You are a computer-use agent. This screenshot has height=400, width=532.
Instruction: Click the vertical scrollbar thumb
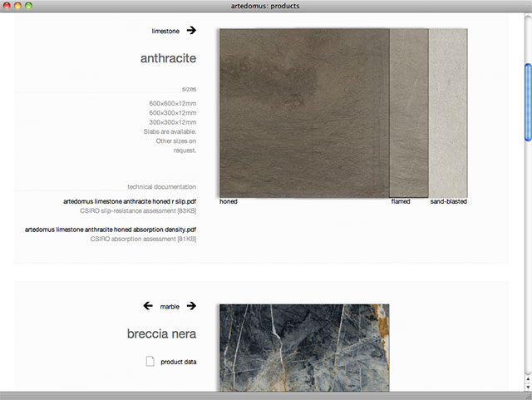point(527,102)
